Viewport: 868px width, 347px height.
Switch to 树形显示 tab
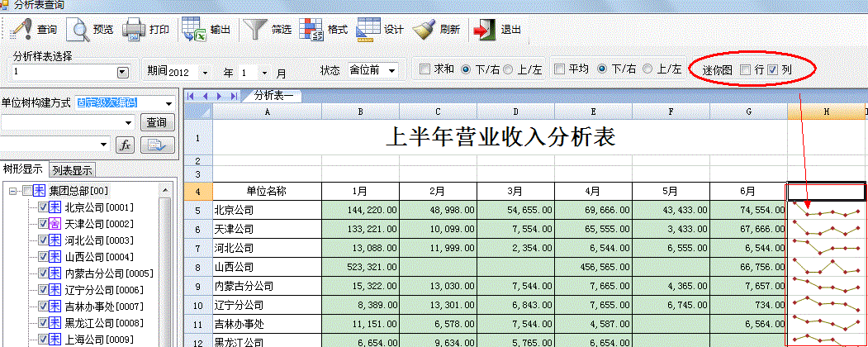(x=25, y=169)
